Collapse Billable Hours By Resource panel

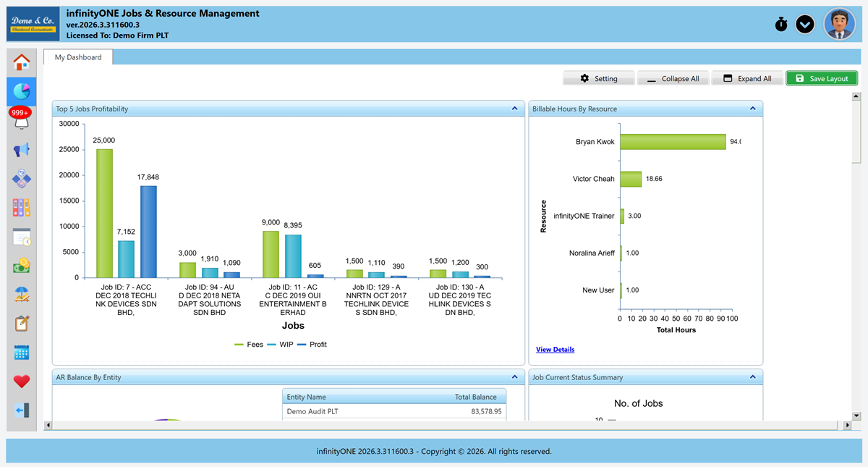pos(752,109)
